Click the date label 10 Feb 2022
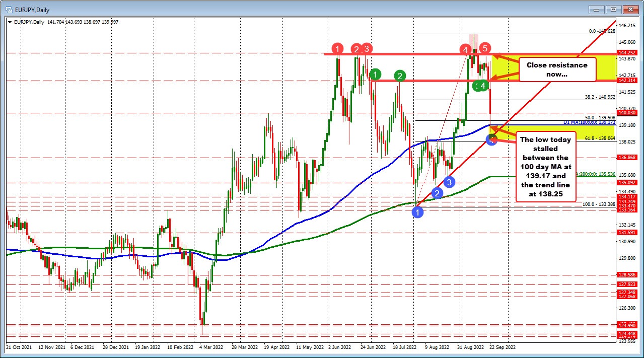This screenshot has height=358, width=644. point(180,347)
